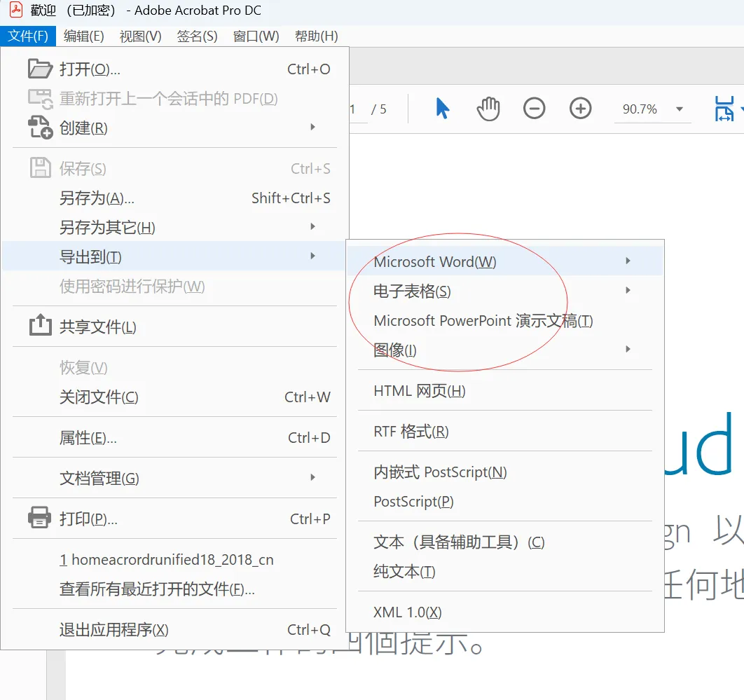Click the Adobe Acrobat logo in title bar

point(16,10)
